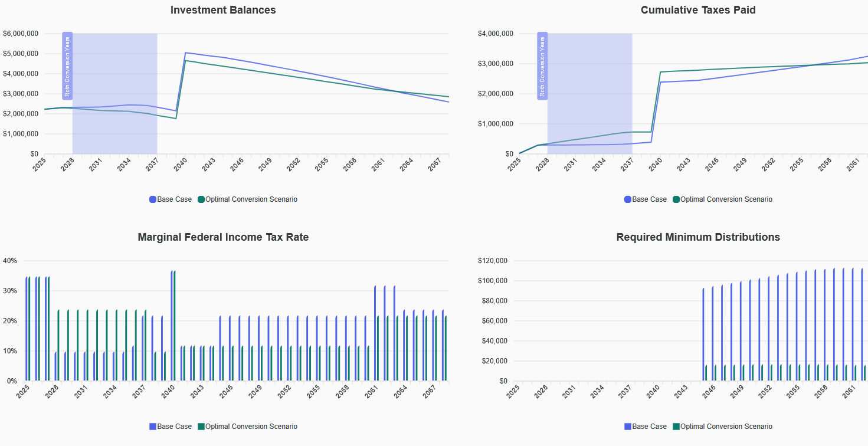Click Optimal Conversion Scenario swatch under Marginal Tax Rate
This screenshot has width=868, height=446.
coord(201,427)
